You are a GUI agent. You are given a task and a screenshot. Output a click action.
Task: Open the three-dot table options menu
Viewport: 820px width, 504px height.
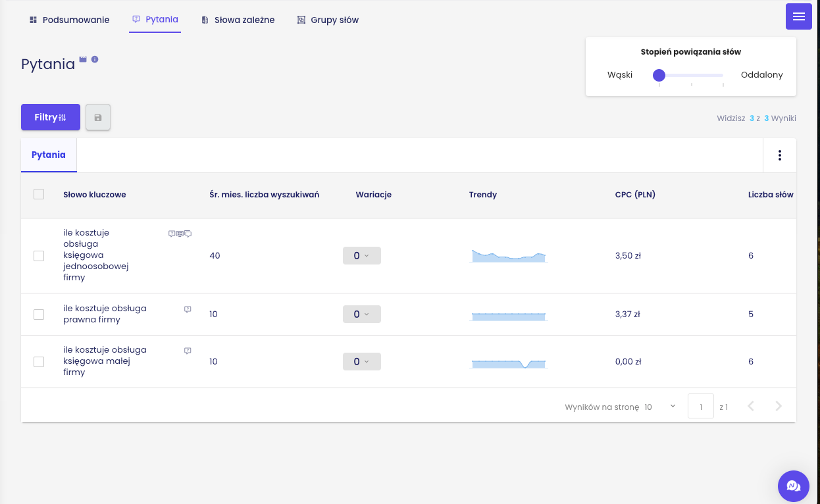coord(779,155)
